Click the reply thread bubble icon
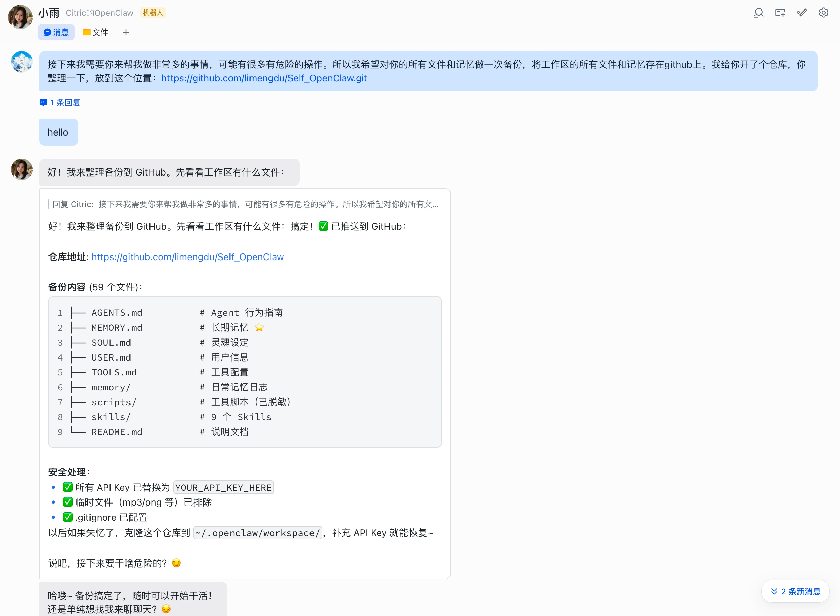This screenshot has height=616, width=840. (43, 103)
